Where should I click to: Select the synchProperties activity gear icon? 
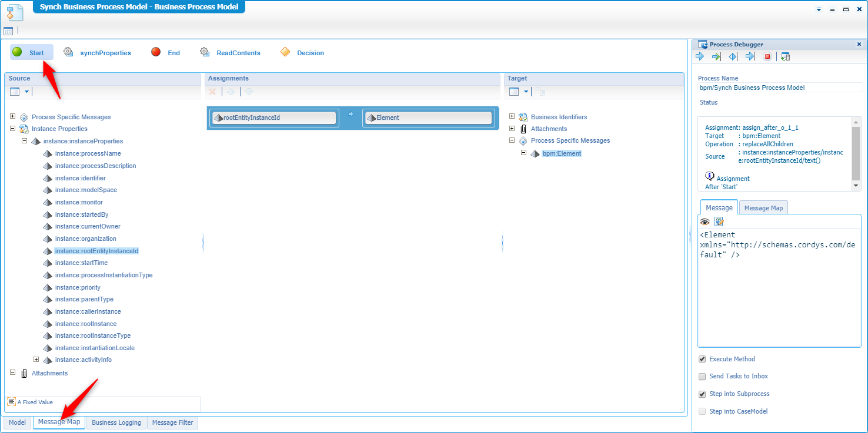pos(68,52)
